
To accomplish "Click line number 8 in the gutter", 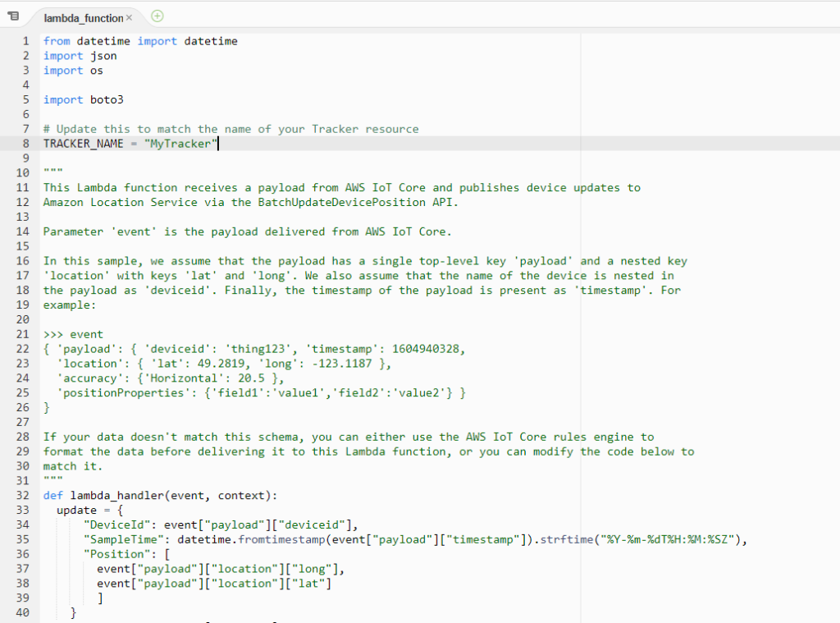I will tap(25, 144).
